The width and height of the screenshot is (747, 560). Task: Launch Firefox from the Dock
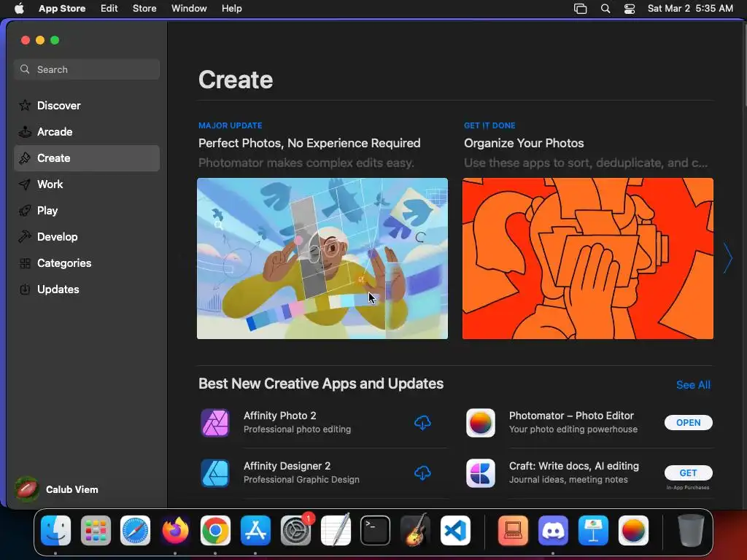tap(175, 531)
